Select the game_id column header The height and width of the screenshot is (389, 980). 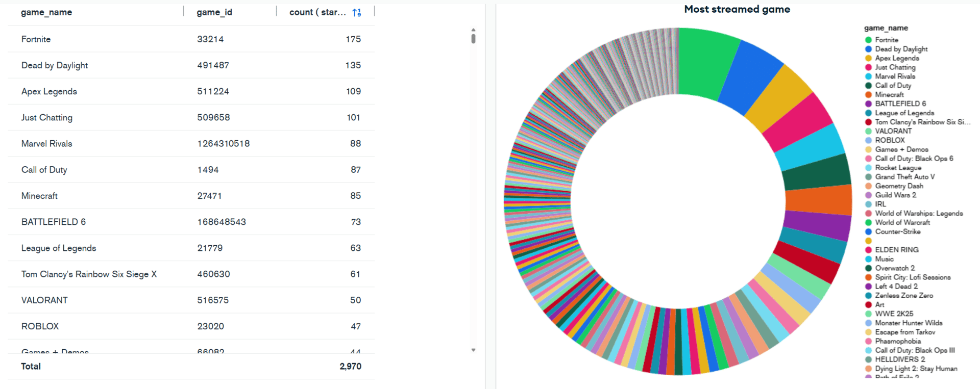point(214,12)
